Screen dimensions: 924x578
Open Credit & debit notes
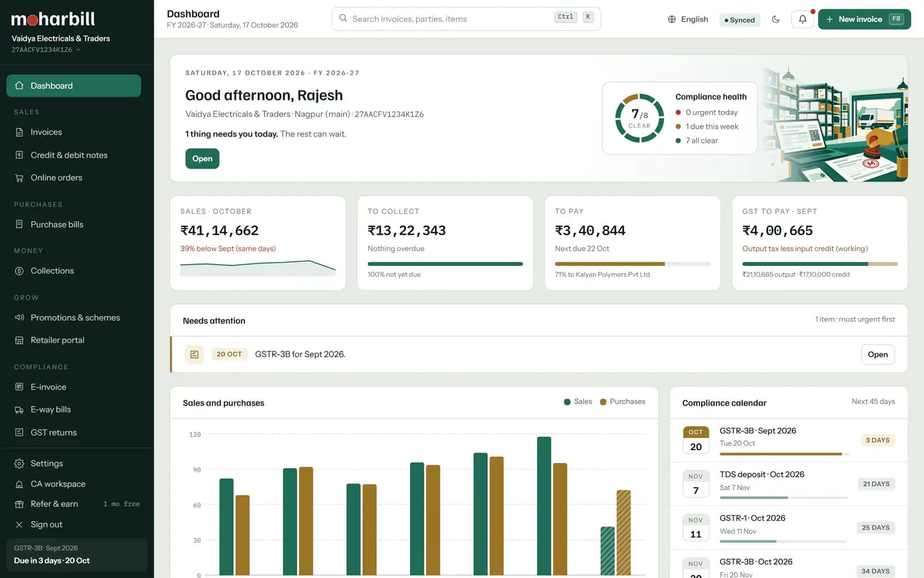tap(73, 155)
